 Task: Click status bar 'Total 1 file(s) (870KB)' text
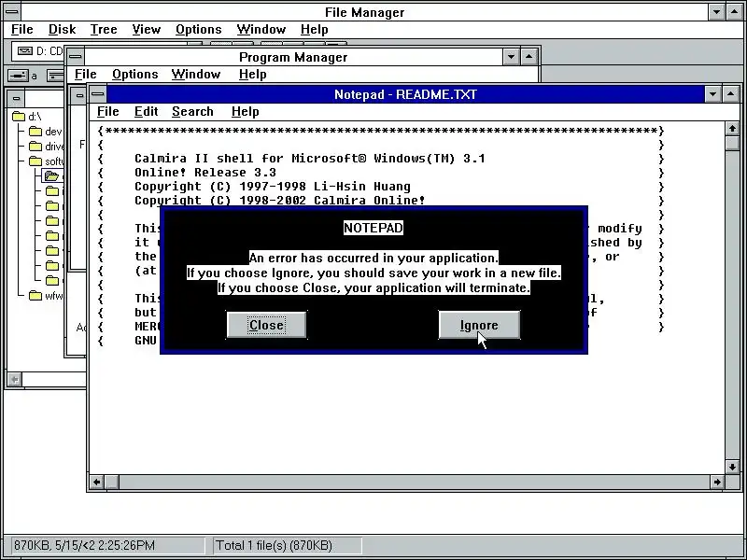(x=274, y=545)
